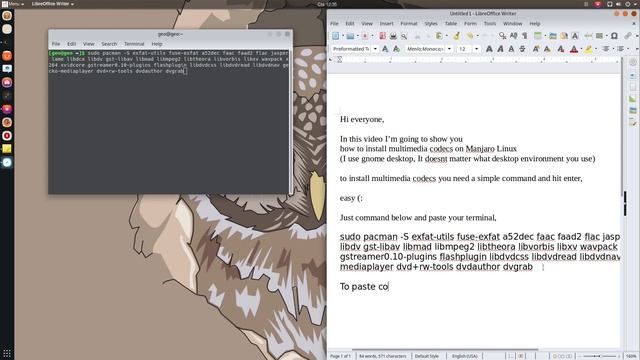Click the Paste icon in Writer toolbar
The height and width of the screenshot is (360, 640).
click(x=439, y=36)
